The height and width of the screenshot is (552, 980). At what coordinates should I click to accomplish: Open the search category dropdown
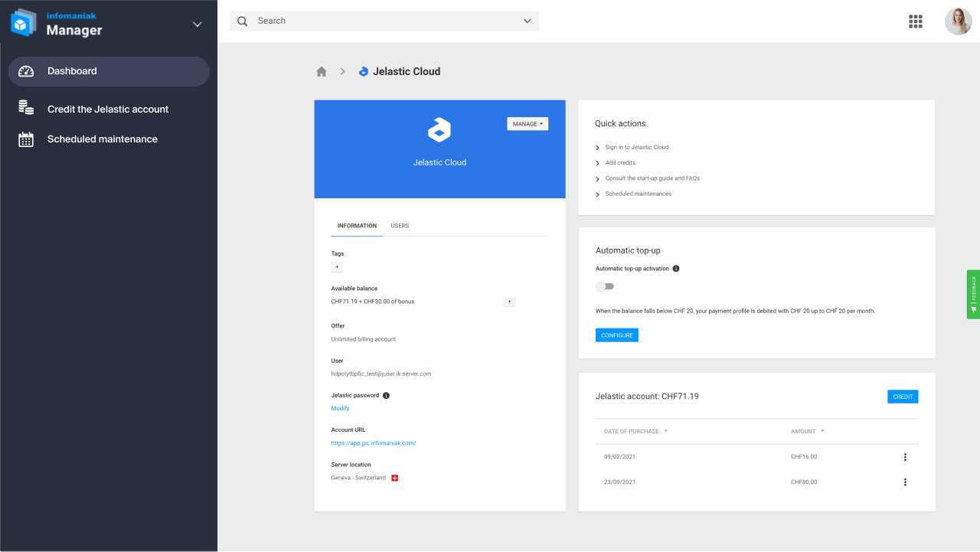[527, 21]
